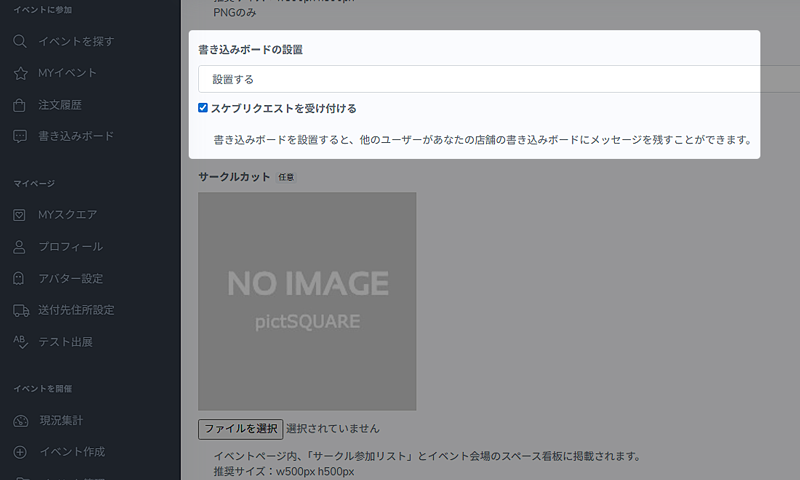Go to 送付先住所設定 via its text label
Screen dimensions: 800x480
pos(76,310)
